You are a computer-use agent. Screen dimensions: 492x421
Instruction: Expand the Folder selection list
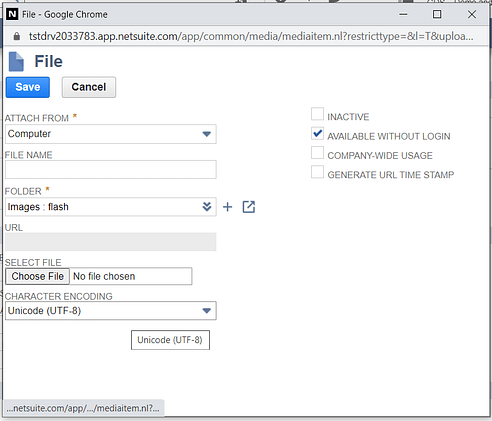pos(207,207)
